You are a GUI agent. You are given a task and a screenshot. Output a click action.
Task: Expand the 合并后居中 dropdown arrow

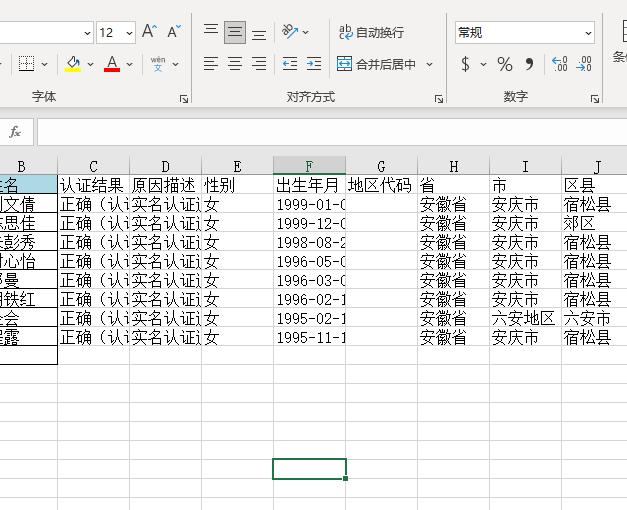click(x=429, y=64)
